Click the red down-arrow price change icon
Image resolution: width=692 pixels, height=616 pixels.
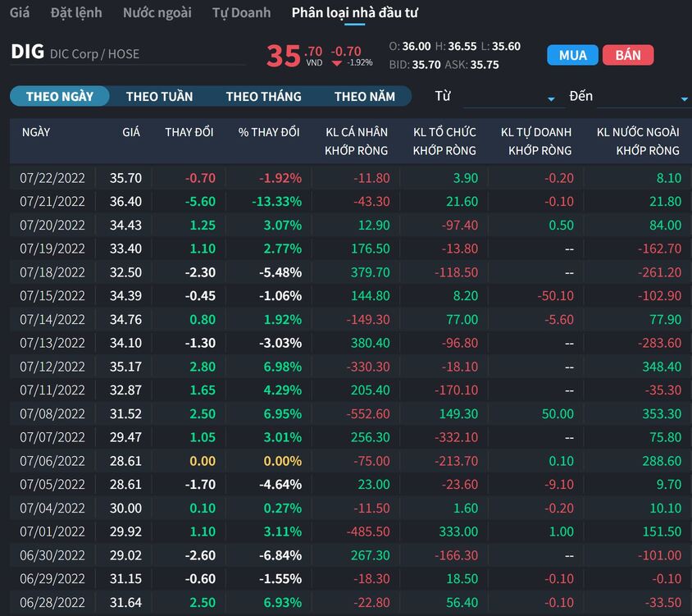point(337,62)
